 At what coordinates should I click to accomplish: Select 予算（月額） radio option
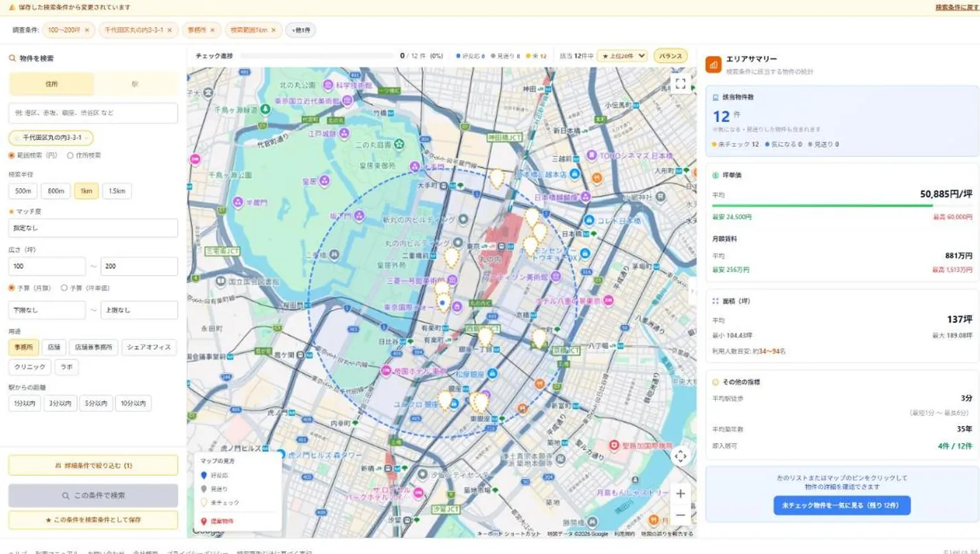pos(12,288)
